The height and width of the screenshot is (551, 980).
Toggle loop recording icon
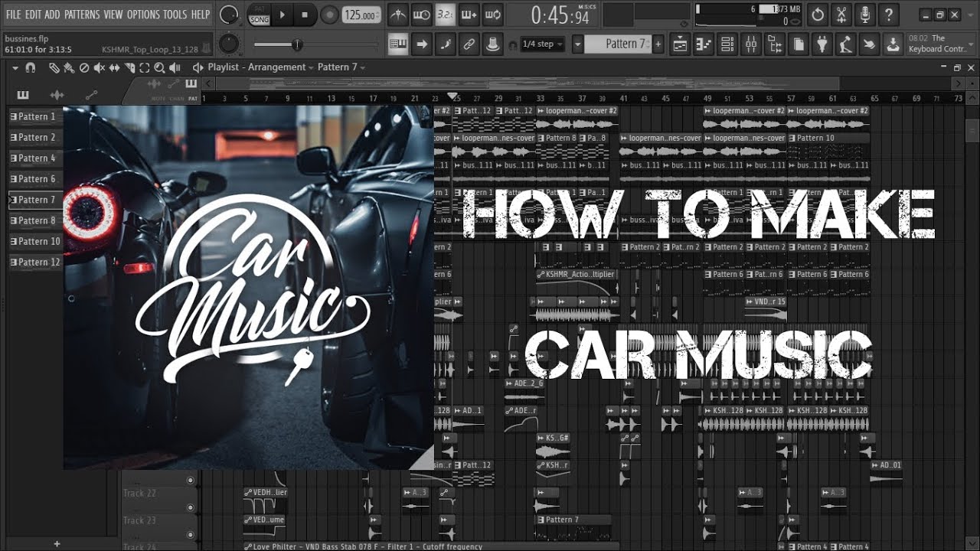tap(493, 14)
